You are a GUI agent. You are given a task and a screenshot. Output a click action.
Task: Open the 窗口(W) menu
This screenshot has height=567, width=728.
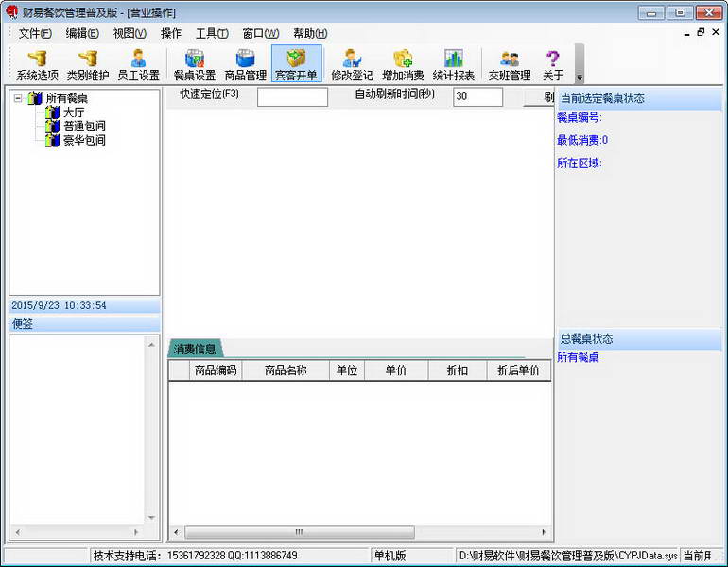click(261, 33)
